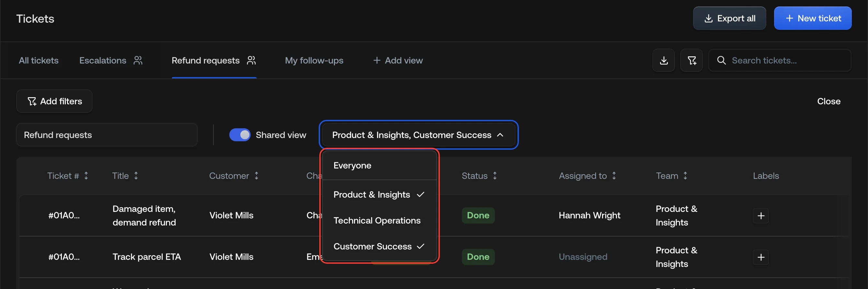Click the Add filters button
The height and width of the screenshot is (289, 868).
pos(54,101)
